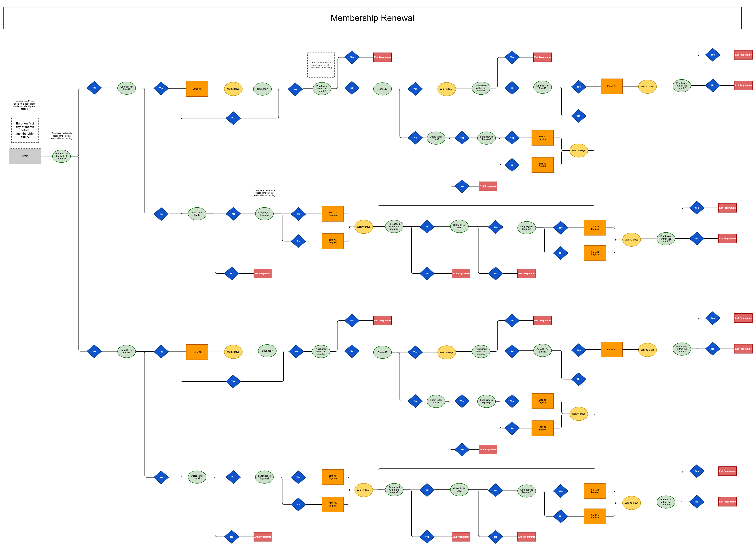
Task: Select Wait 19 Days node after SMS 1b
Action: coord(363,490)
